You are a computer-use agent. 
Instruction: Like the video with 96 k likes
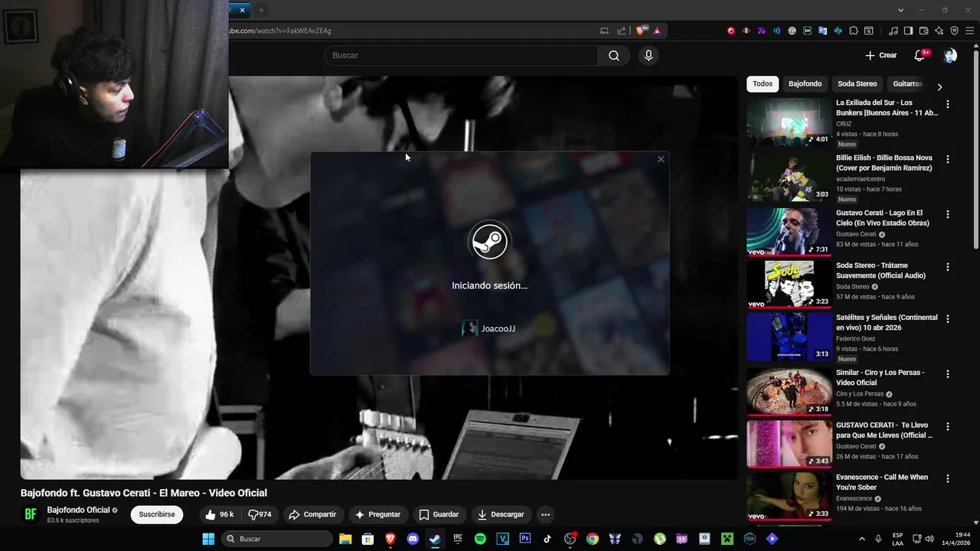click(219, 514)
